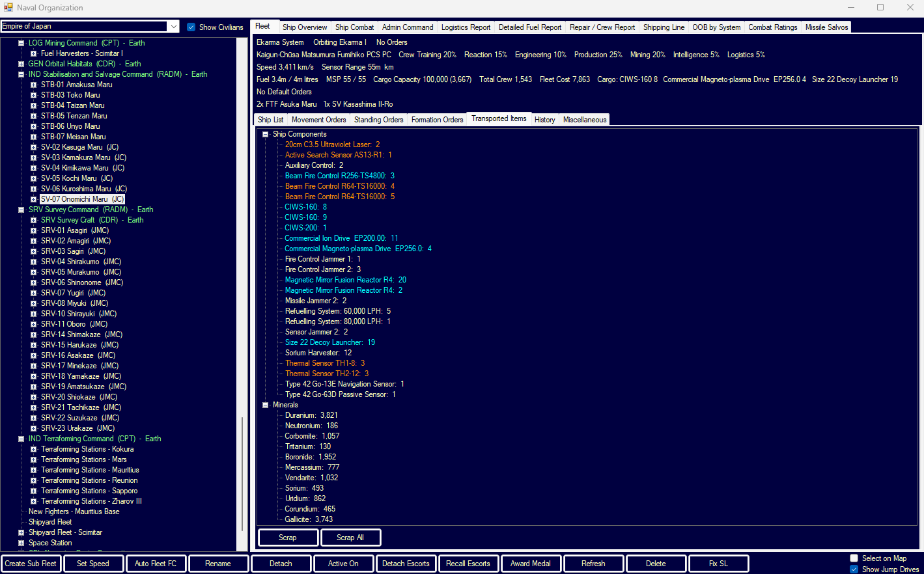Select SV-07 Onomichi Maru (JC) fleet
Screen dimensions: 924x574
tap(82, 199)
